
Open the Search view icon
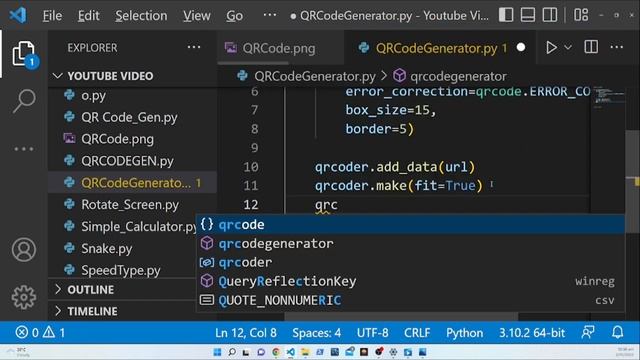coord(24,100)
